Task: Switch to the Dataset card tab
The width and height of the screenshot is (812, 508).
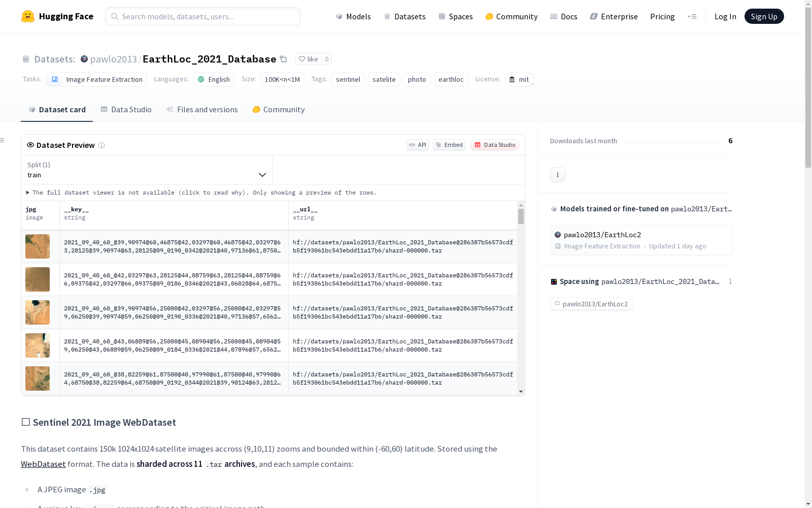Action: [x=57, y=110]
